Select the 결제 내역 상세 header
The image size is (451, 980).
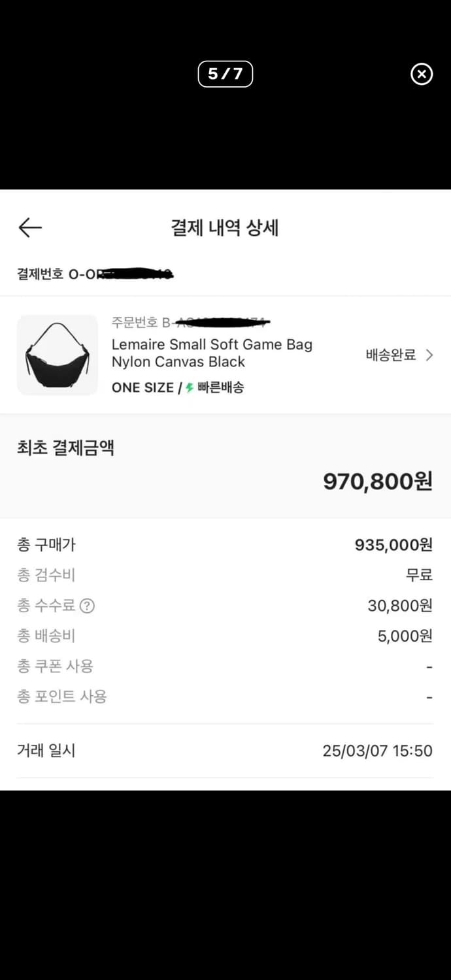point(225,228)
